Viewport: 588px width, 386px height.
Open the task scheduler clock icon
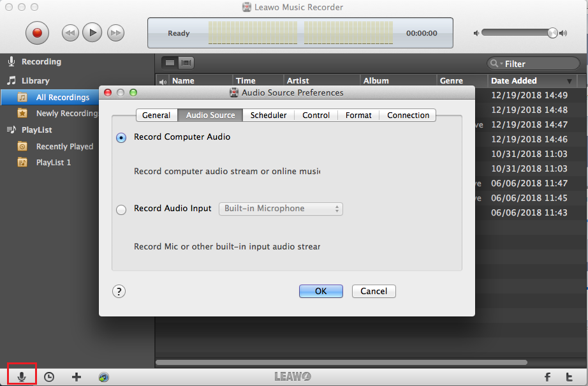point(49,376)
